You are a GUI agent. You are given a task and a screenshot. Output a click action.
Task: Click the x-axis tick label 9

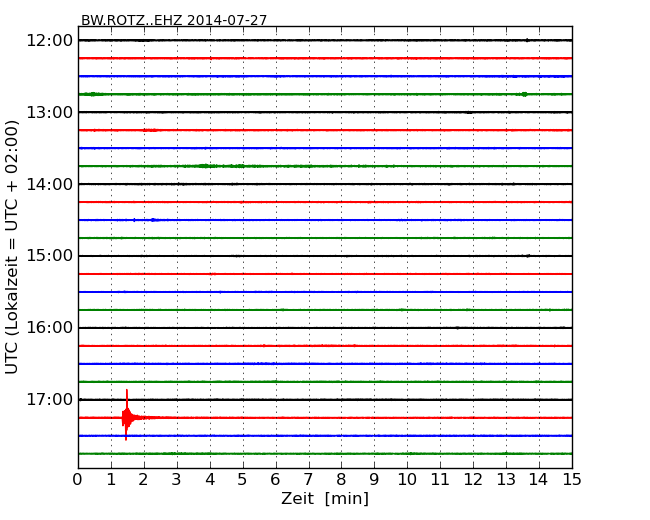(374, 480)
